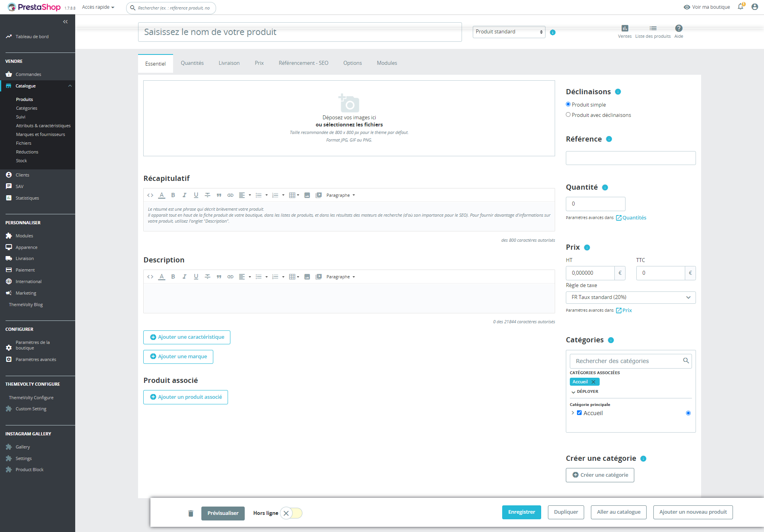Click the notification bell icon
This screenshot has width=764, height=532.
click(740, 7)
